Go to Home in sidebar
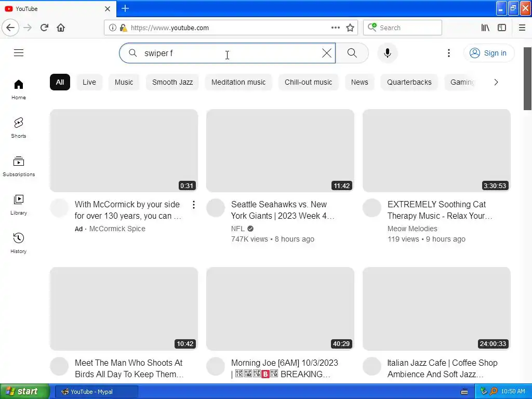532x399 pixels. pyautogui.click(x=19, y=89)
